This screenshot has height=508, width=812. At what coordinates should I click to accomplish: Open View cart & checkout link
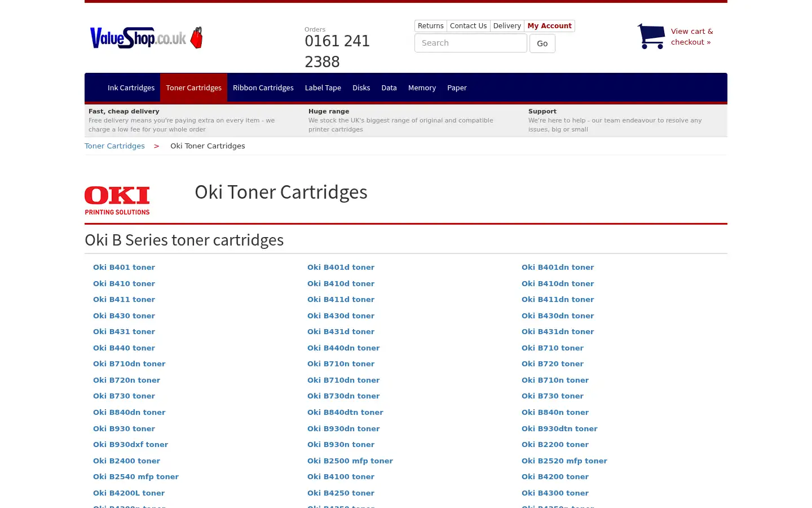point(692,37)
